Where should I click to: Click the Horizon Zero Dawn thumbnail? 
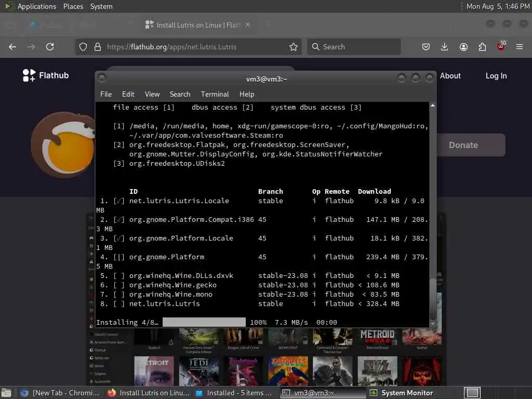199,337
